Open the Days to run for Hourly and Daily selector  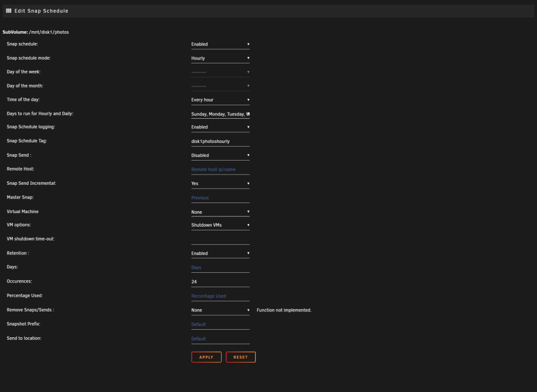point(220,114)
